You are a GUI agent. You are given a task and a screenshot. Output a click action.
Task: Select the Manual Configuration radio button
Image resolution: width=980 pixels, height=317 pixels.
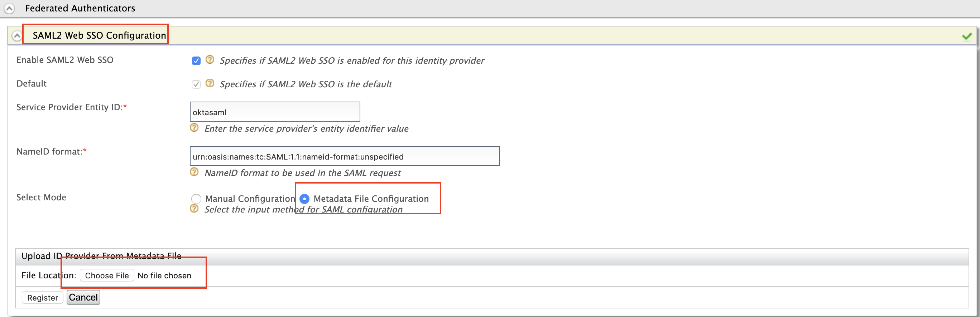[x=196, y=199]
